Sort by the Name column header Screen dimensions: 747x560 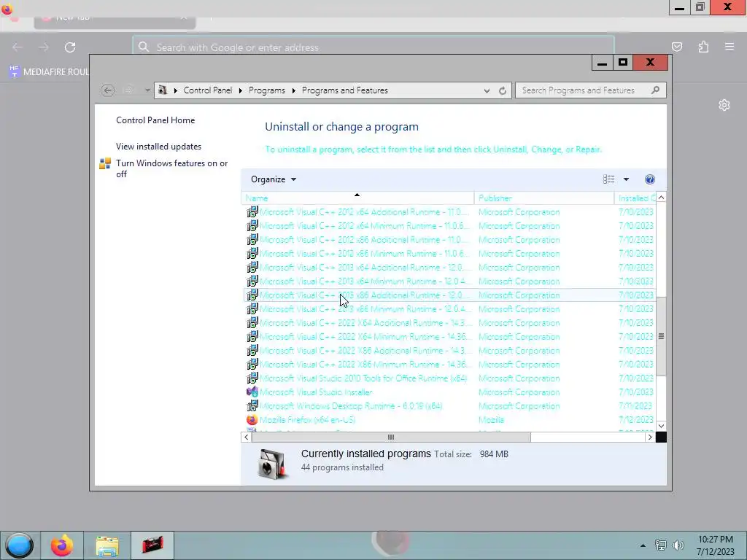pos(357,198)
